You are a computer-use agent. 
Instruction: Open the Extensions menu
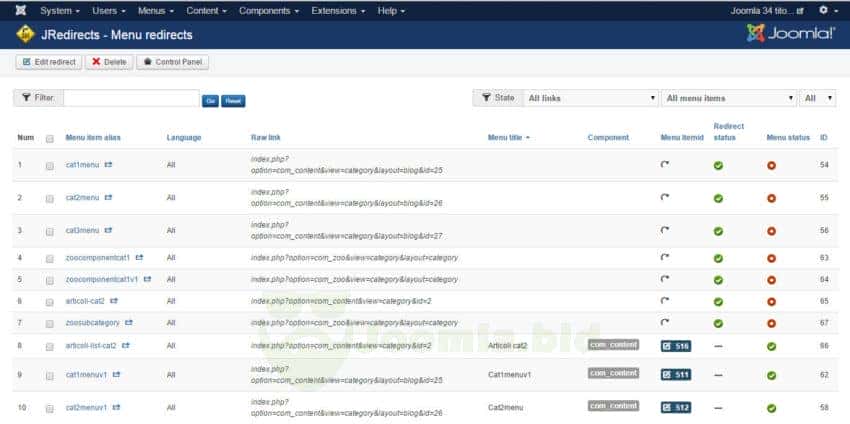[x=338, y=10]
